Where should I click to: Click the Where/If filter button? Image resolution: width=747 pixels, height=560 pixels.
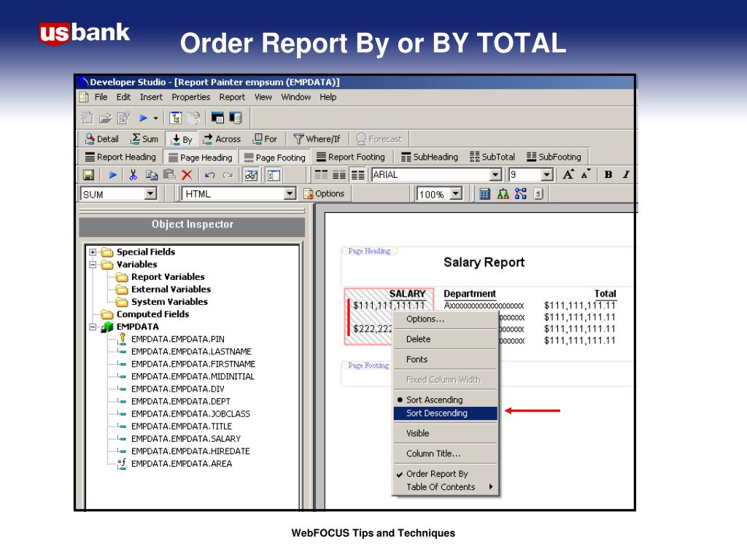(317, 139)
